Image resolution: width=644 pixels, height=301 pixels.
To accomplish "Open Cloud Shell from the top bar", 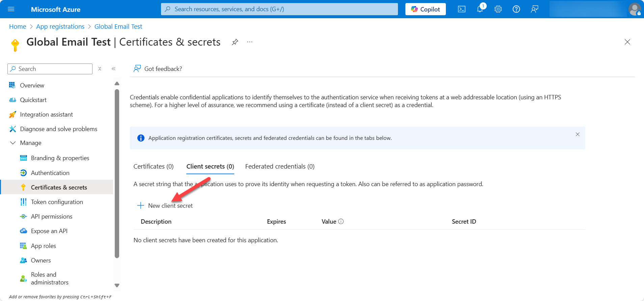I will [461, 9].
